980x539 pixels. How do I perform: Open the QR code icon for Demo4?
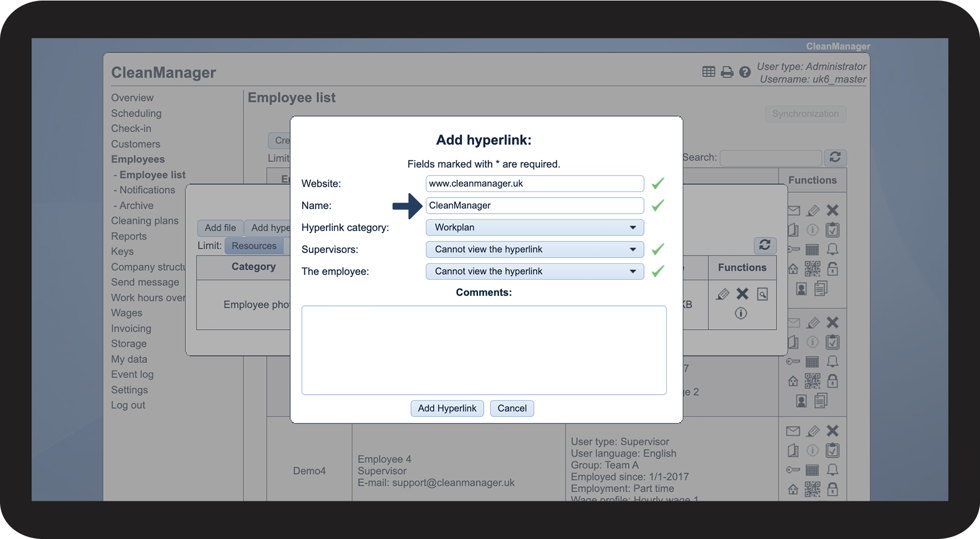tap(813, 489)
